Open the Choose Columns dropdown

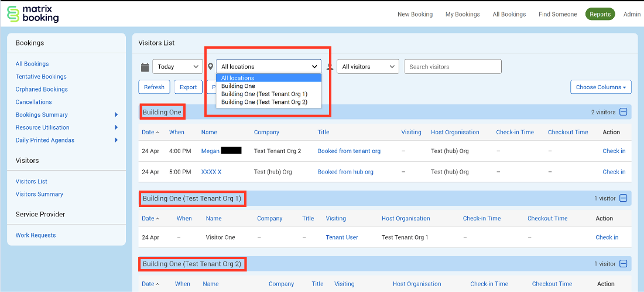click(x=601, y=87)
